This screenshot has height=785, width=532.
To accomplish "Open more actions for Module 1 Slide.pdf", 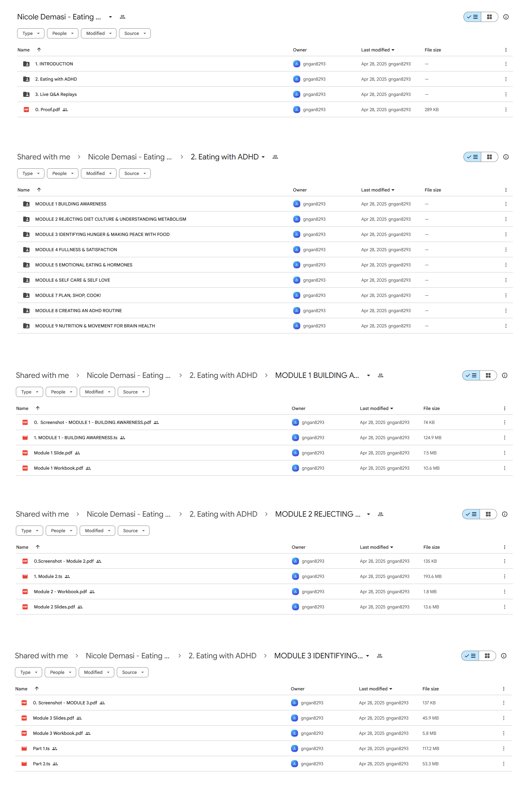I will click(x=504, y=453).
